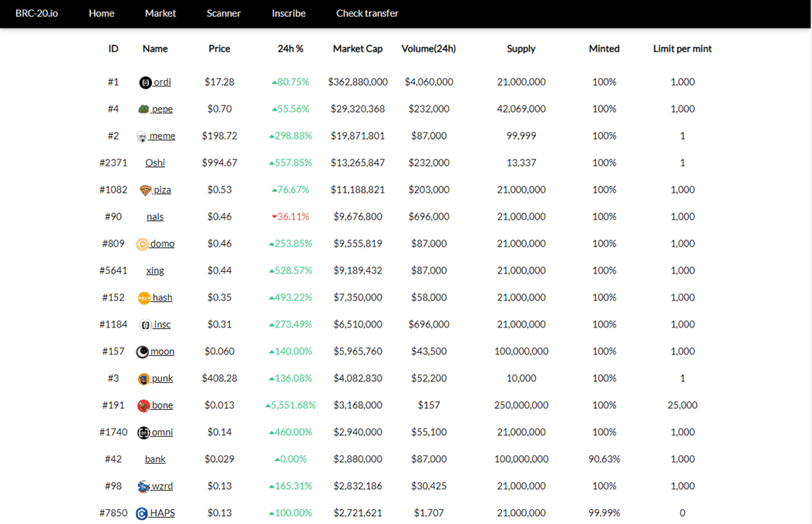Open the punk token link
This screenshot has height=524, width=812.
click(x=163, y=378)
